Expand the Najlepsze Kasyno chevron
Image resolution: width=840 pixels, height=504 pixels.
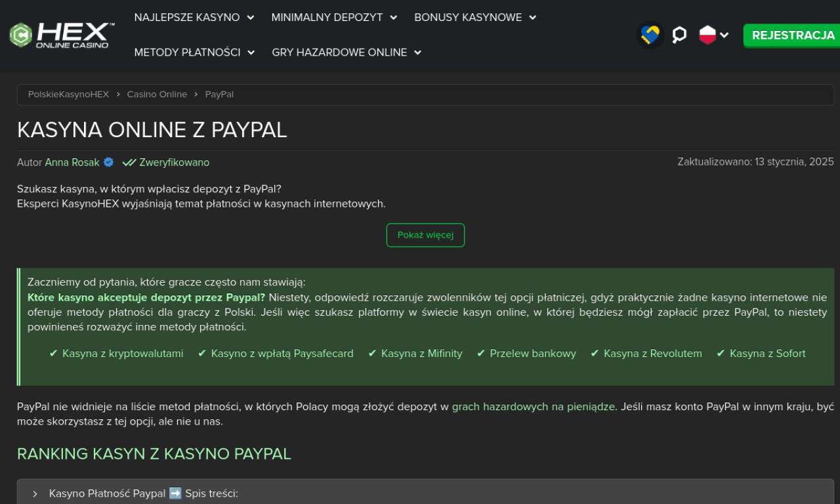pos(251,18)
